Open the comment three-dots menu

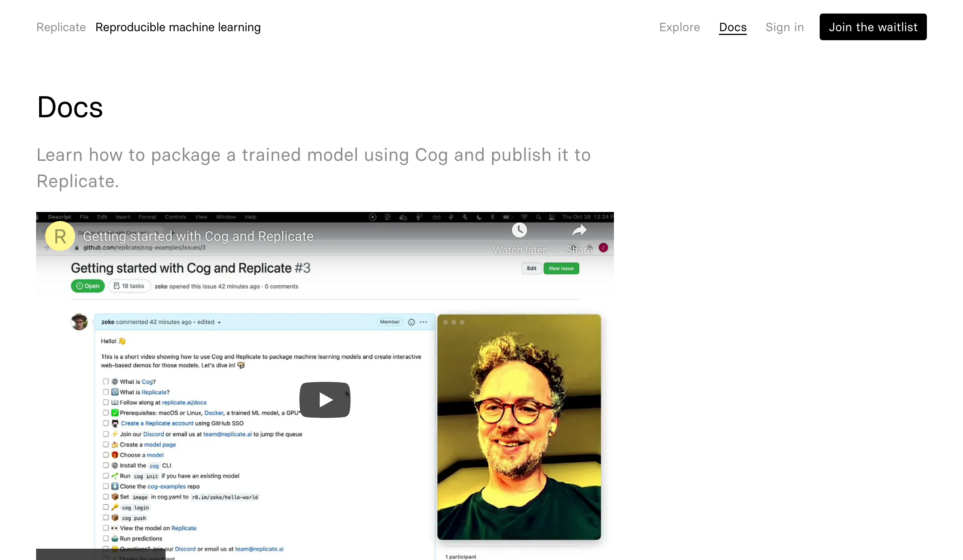pyautogui.click(x=423, y=322)
